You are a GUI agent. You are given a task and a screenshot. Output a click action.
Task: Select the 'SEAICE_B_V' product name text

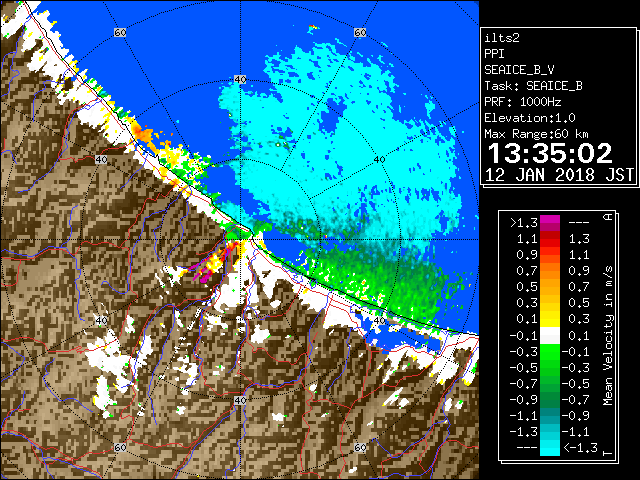coord(519,70)
